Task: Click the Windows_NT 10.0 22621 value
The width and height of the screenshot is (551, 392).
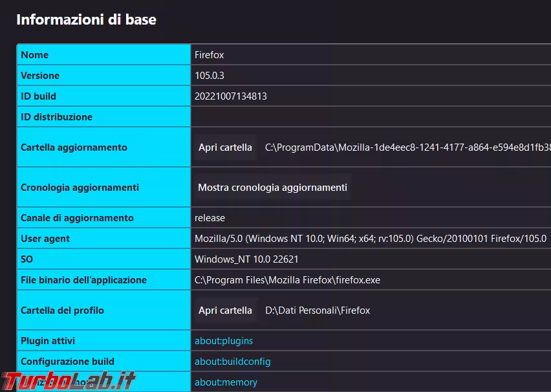Action: pyautogui.click(x=246, y=259)
